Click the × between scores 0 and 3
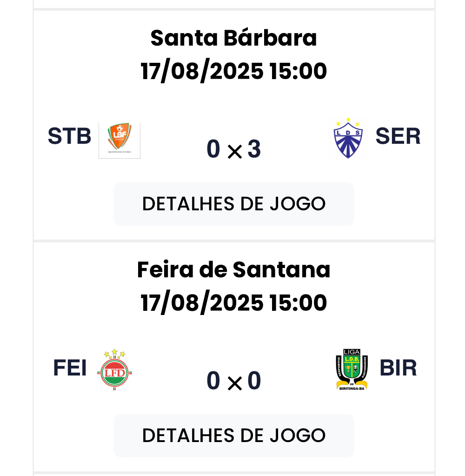Image resolution: width=465 pixels, height=476 pixels. coord(235,152)
